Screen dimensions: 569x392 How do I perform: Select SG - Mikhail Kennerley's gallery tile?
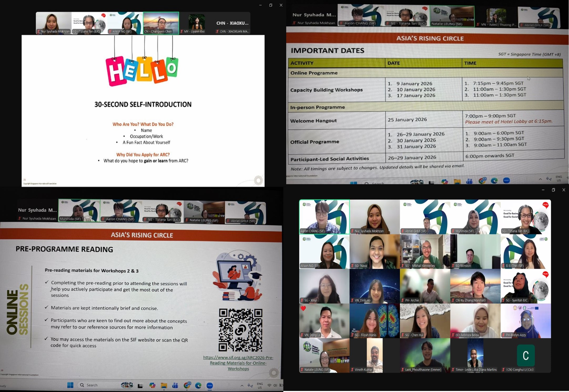425,251
